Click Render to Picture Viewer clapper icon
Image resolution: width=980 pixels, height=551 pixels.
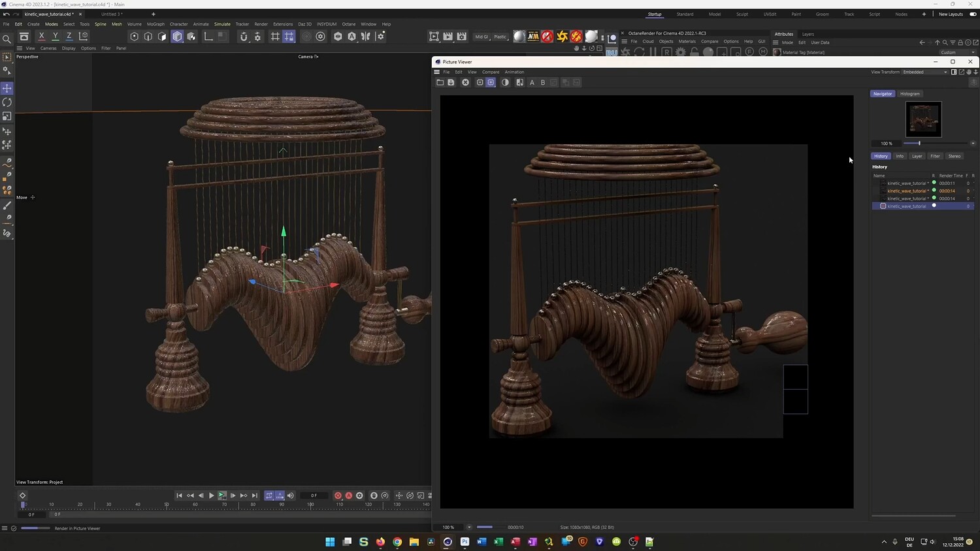pyautogui.click(x=448, y=37)
